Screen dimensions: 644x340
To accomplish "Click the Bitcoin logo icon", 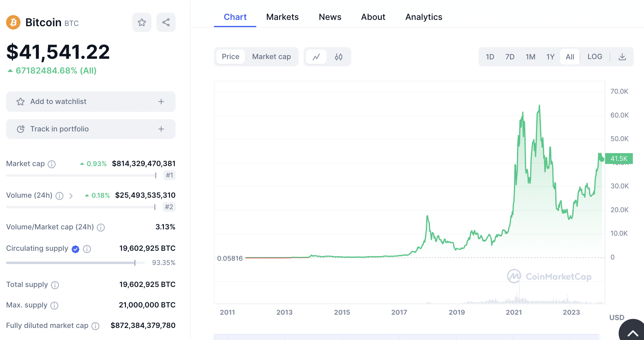I will point(13,22).
